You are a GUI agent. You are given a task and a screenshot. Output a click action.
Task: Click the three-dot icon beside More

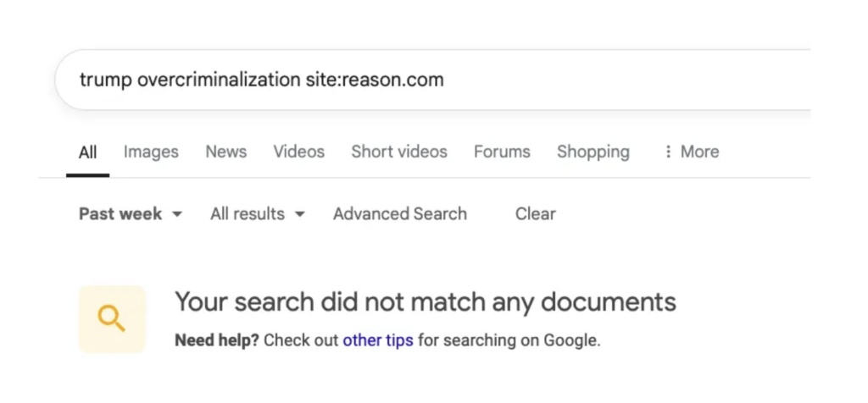[x=668, y=152]
